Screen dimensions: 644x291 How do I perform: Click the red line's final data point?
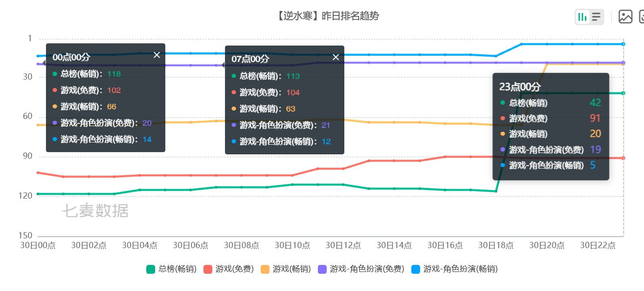point(623,158)
